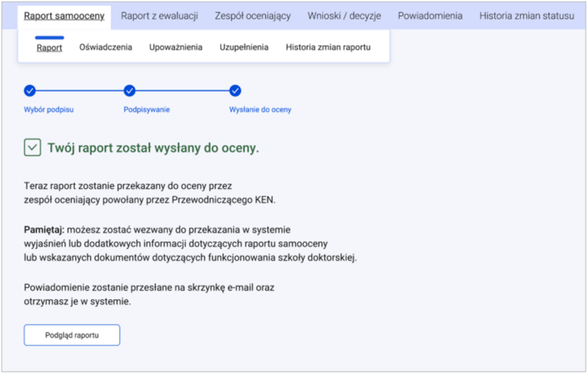Click the green success checkmark icon
The height and width of the screenshot is (374, 588).
coord(33,148)
